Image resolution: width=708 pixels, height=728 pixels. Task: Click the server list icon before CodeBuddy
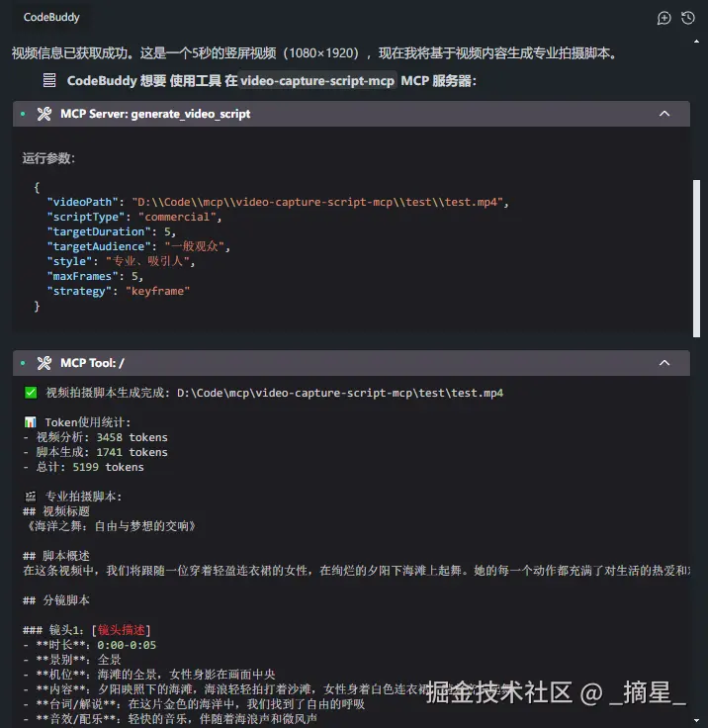pyautogui.click(x=49, y=80)
